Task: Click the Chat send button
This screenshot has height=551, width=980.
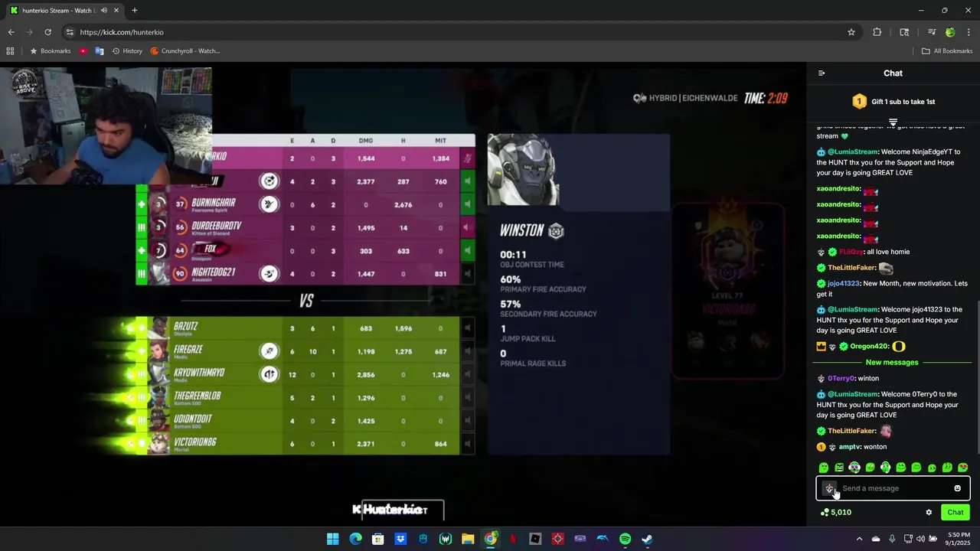Action: pyautogui.click(x=955, y=513)
